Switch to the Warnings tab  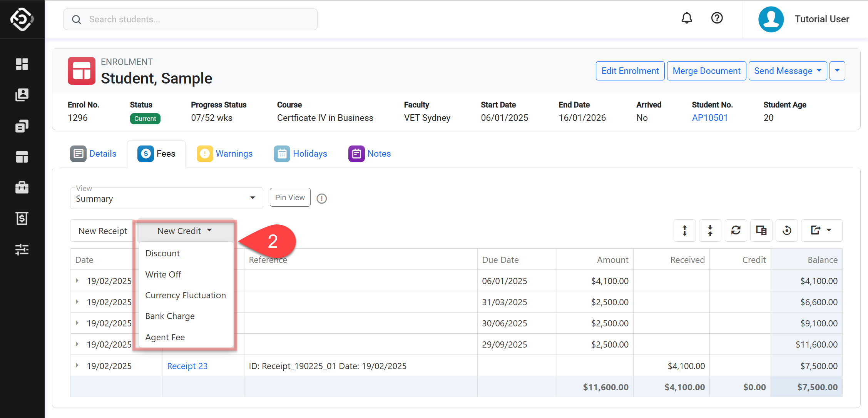(225, 154)
